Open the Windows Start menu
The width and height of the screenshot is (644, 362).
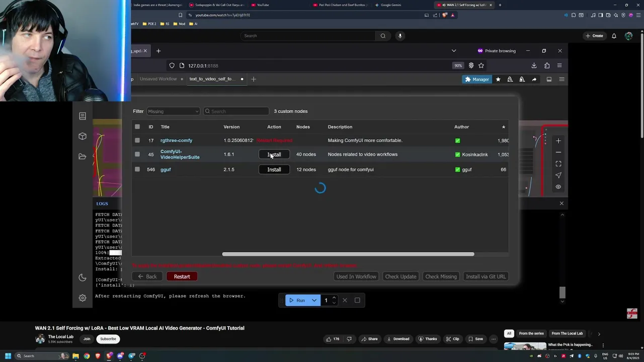[x=8, y=356]
